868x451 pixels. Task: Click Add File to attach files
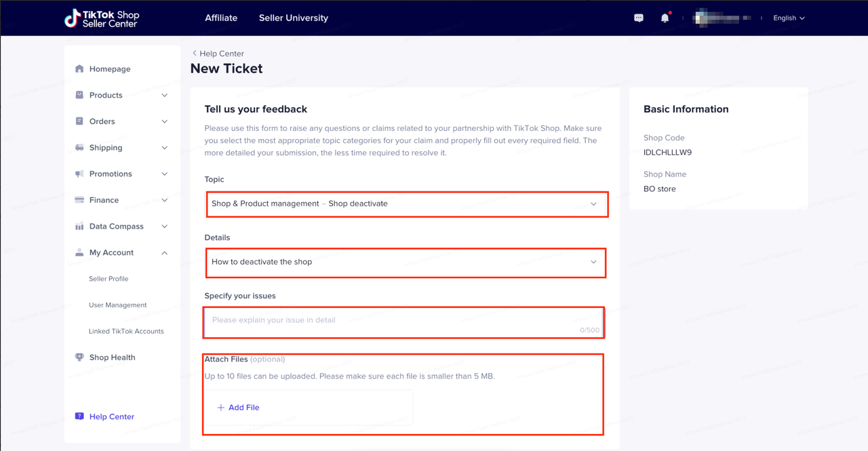[238, 408]
